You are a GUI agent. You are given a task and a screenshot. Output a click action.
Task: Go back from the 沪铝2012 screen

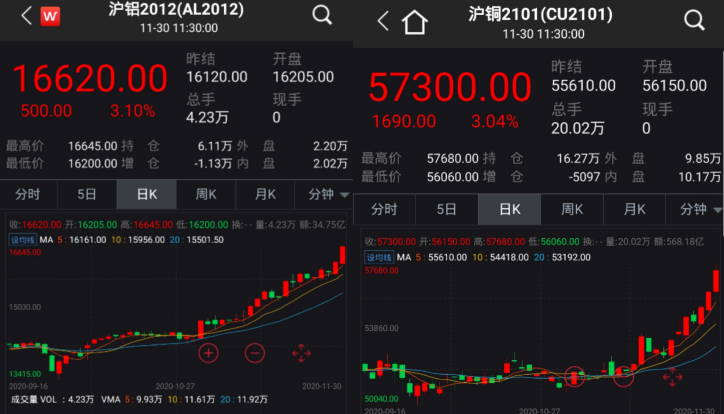coord(26,16)
